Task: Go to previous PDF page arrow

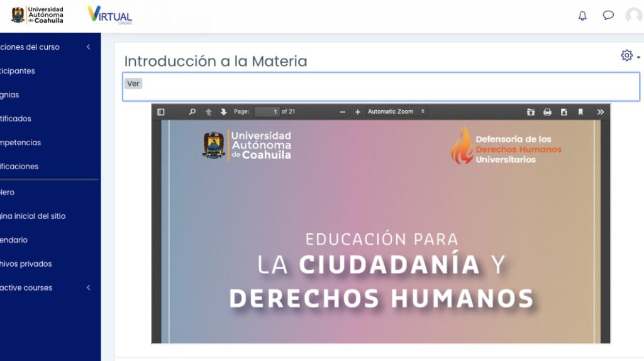Action: click(x=209, y=112)
